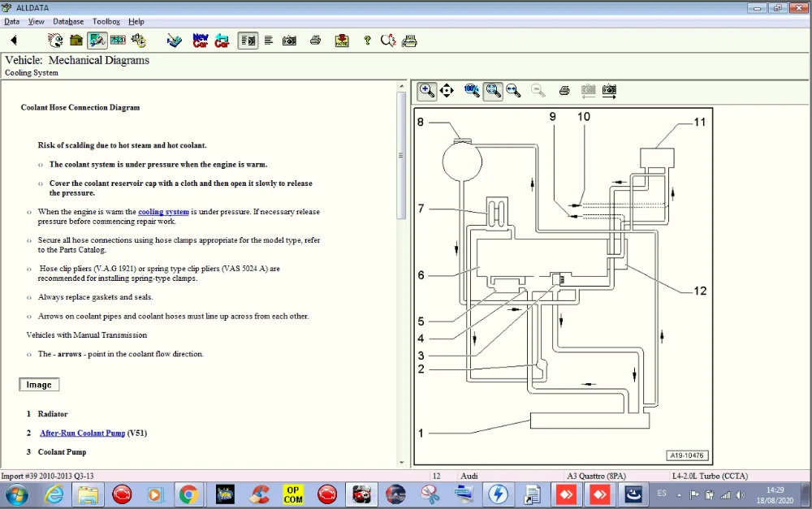Go to next image camera arrow
The image size is (812, 509).
(x=609, y=91)
